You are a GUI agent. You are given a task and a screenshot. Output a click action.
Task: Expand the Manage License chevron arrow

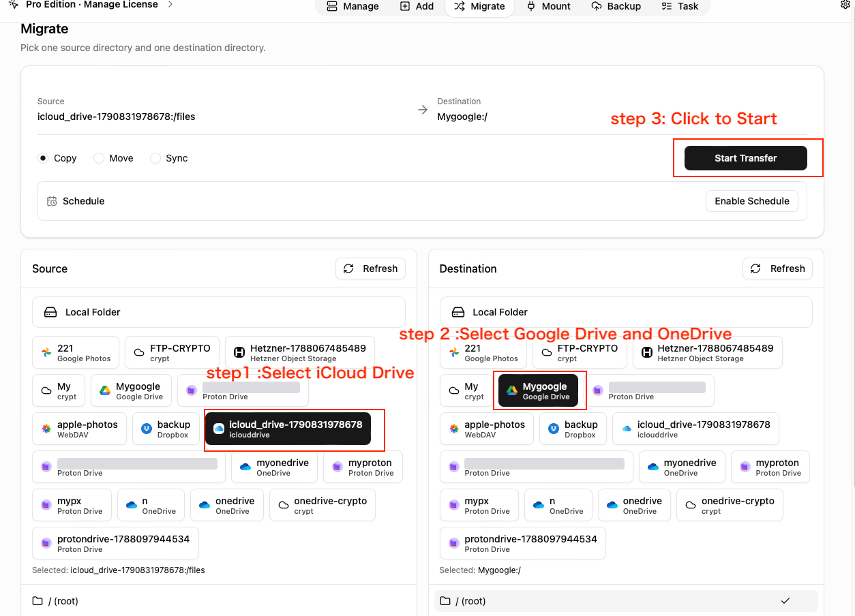pos(170,5)
